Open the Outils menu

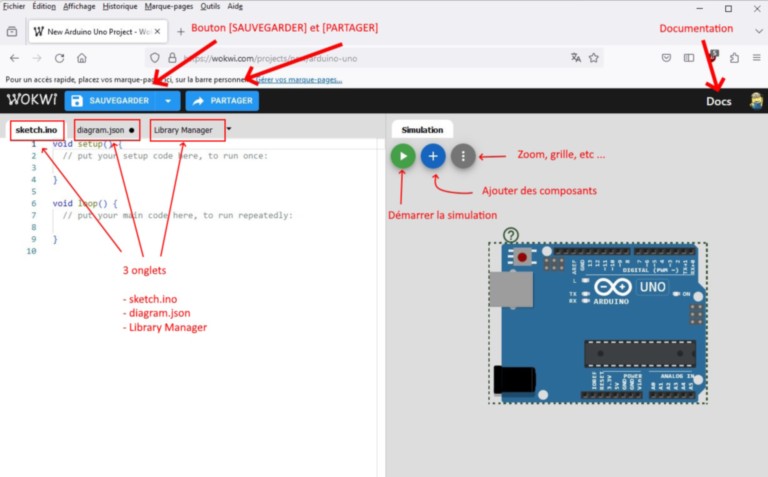click(210, 6)
